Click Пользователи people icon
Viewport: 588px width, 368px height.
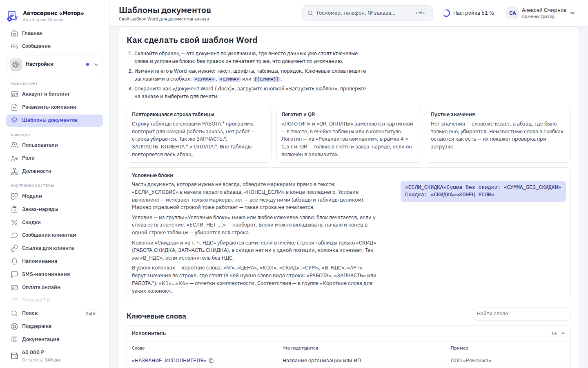[x=14, y=145]
